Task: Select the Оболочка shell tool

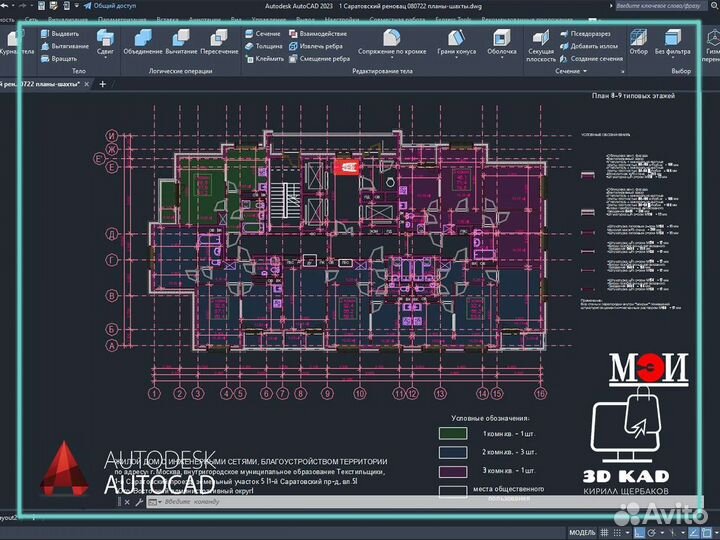Action: click(x=501, y=42)
